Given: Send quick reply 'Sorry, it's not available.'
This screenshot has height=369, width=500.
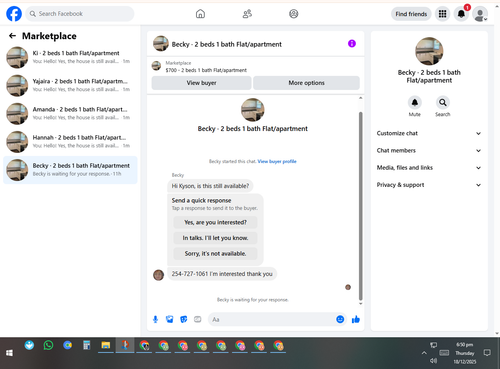Looking at the screenshot, I should [215, 254].
